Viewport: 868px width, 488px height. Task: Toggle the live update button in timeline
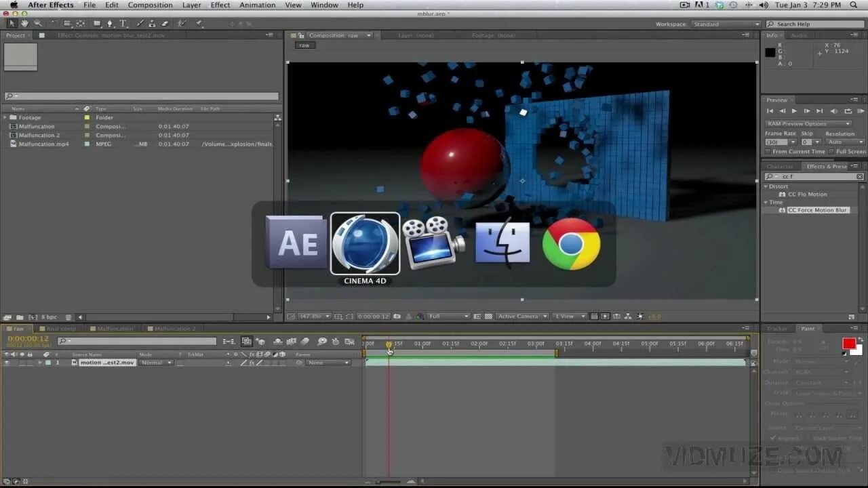point(247,342)
